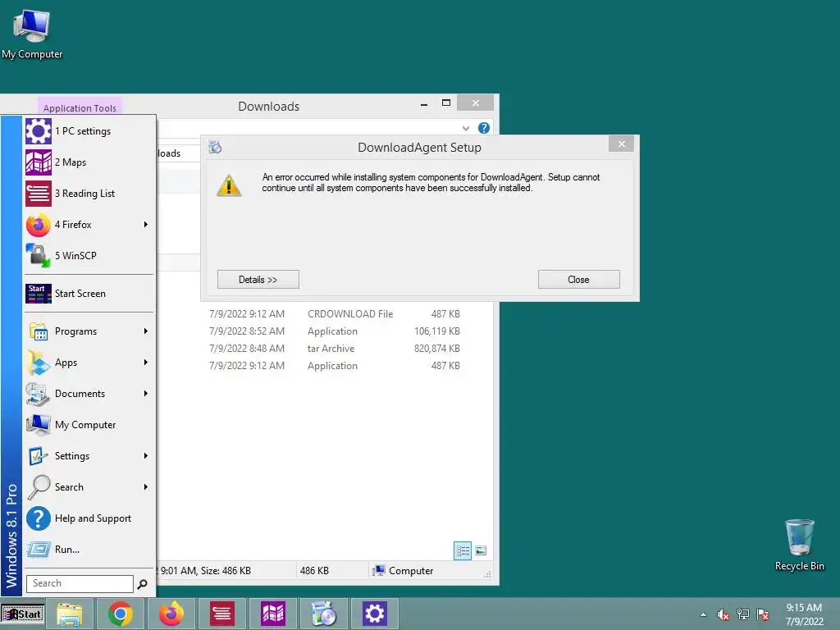The height and width of the screenshot is (630, 840).
Task: Open File Explorer from taskbar
Action: point(70,614)
